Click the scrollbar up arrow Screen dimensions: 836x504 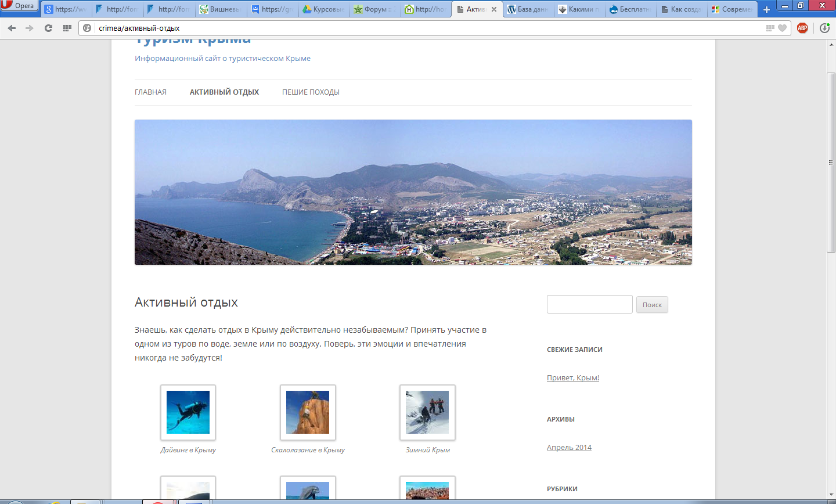pos(831,44)
